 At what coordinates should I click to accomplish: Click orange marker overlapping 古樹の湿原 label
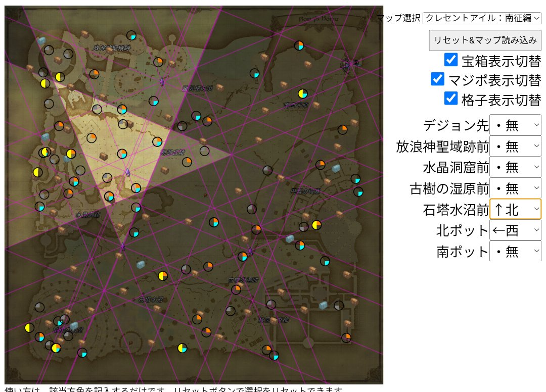click(x=236, y=289)
